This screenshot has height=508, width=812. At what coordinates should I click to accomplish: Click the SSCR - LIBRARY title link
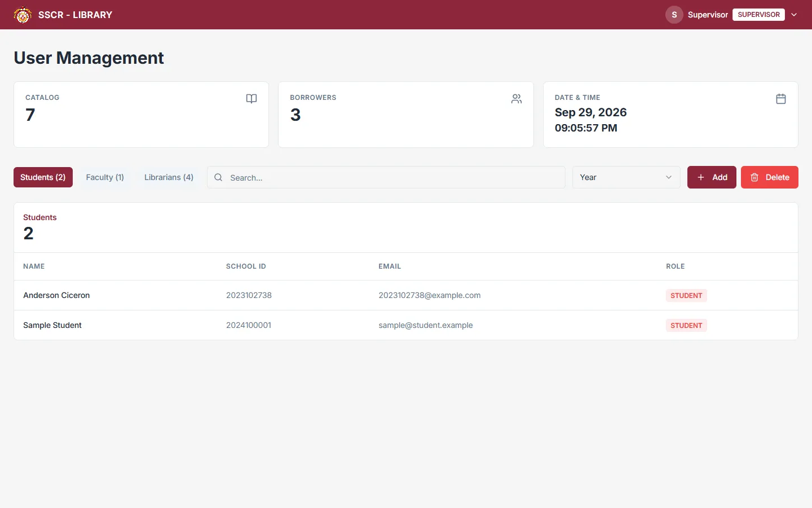pyautogui.click(x=75, y=15)
